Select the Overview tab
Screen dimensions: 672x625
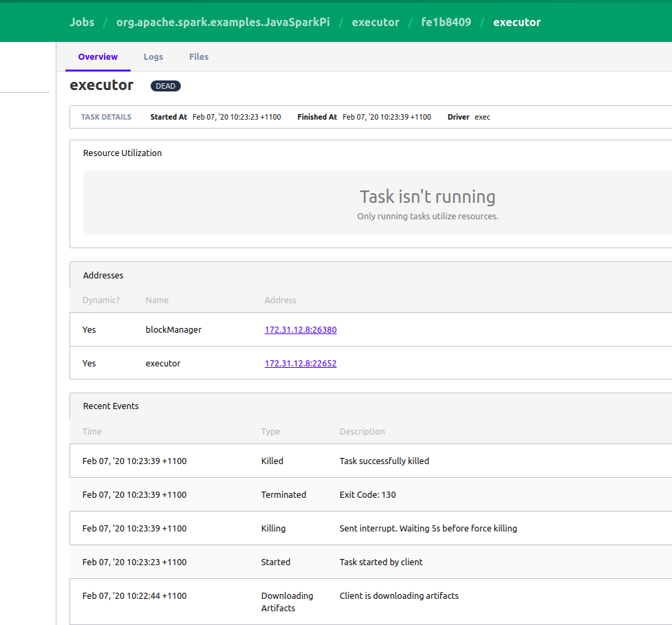[98, 56]
